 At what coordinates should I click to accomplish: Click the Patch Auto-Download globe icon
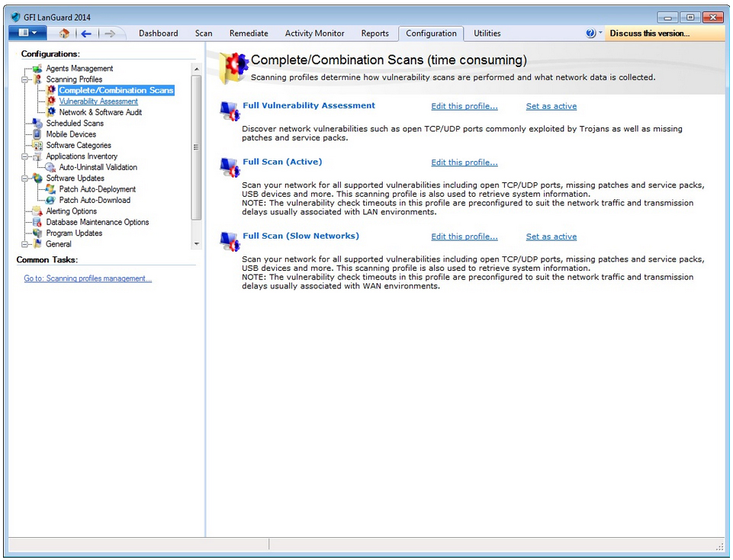51,200
